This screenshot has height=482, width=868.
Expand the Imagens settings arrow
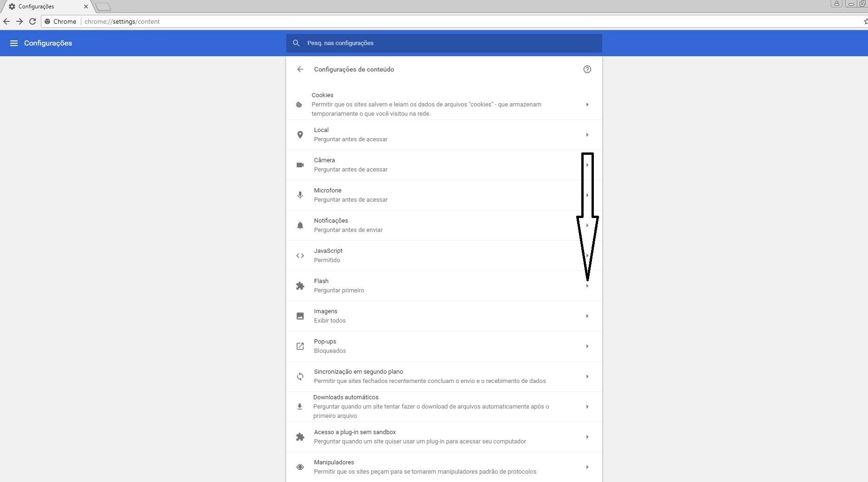[587, 316]
